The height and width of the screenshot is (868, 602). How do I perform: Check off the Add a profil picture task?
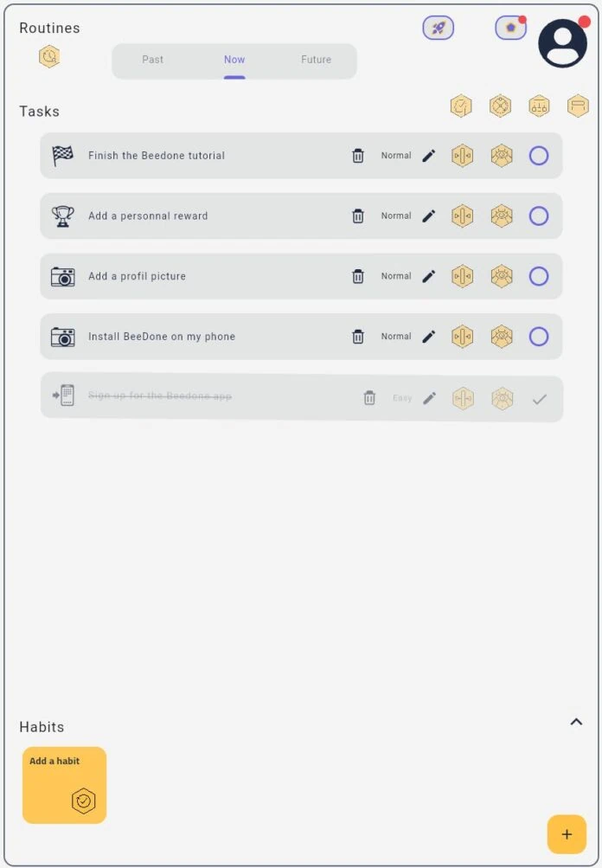539,276
